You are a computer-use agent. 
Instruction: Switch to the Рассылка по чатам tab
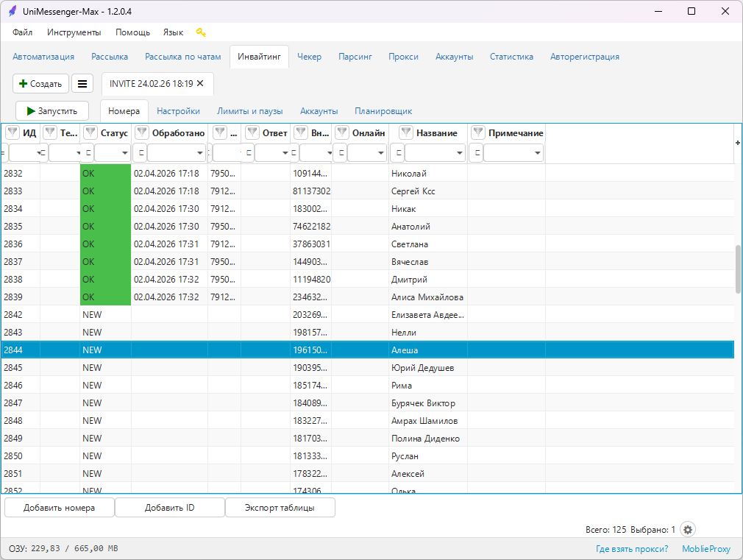(x=183, y=57)
